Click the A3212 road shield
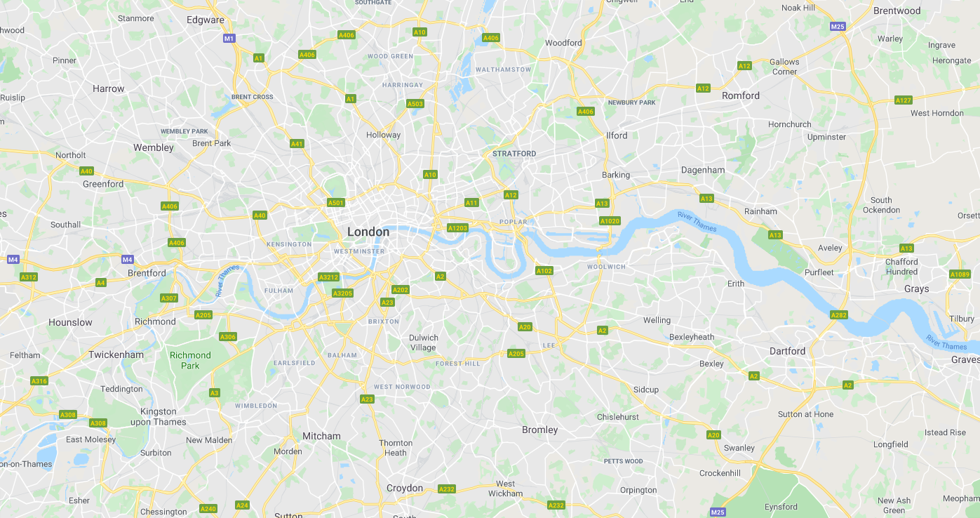Viewport: 980px width, 518px height. coord(328,277)
